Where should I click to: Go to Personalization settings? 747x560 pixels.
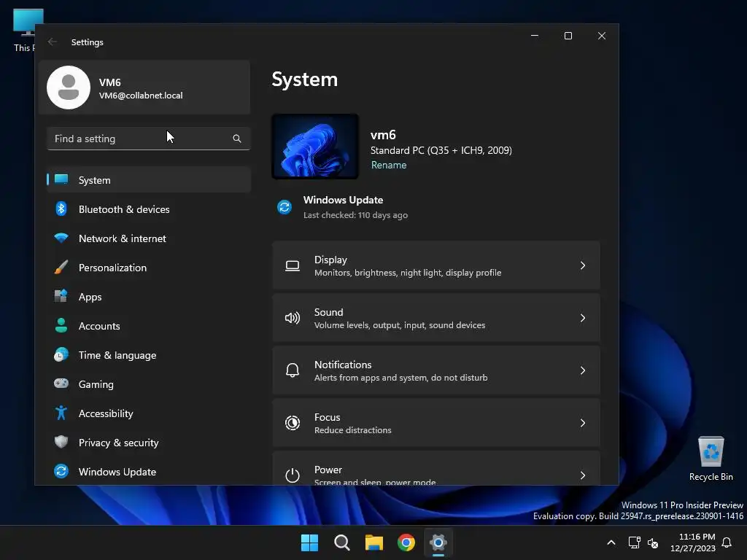tap(149, 267)
